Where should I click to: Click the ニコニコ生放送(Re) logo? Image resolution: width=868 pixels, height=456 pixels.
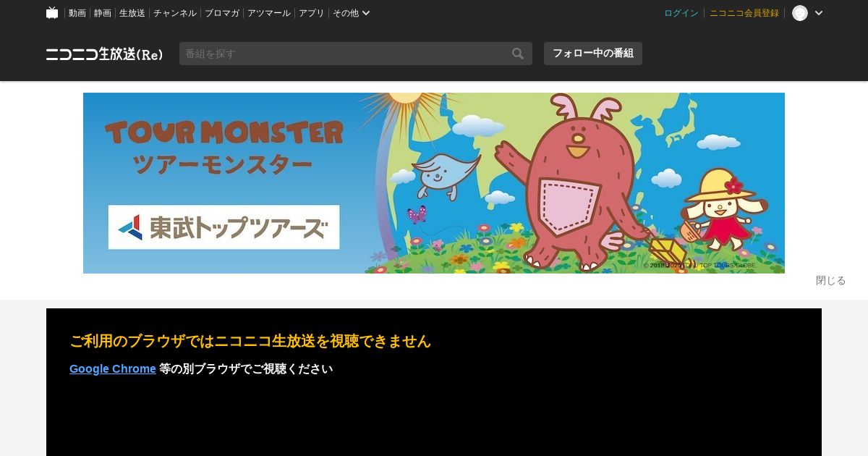tap(105, 54)
